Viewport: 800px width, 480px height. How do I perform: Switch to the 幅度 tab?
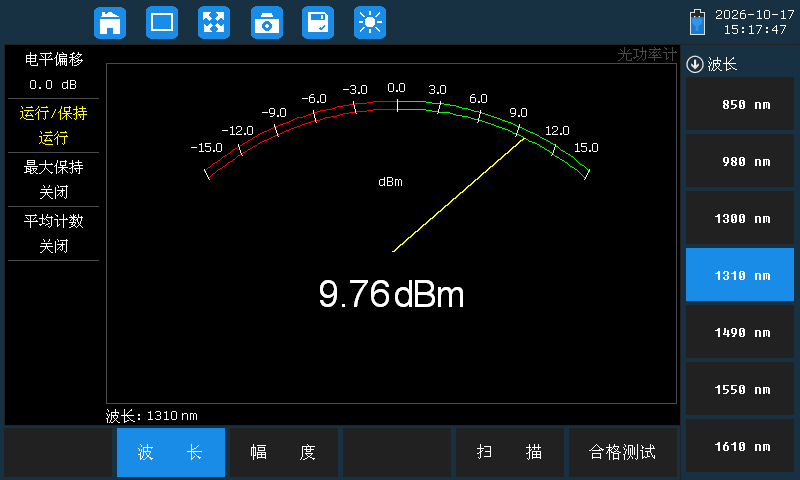[284, 452]
